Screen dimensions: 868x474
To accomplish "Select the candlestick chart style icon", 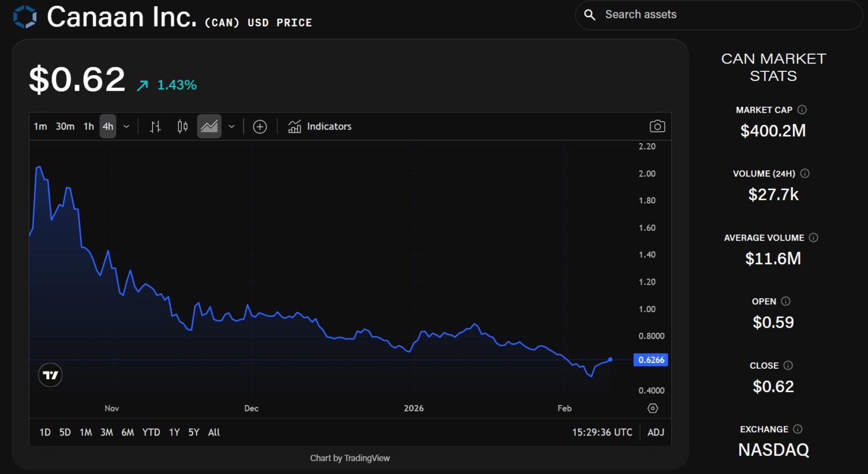I will point(183,127).
